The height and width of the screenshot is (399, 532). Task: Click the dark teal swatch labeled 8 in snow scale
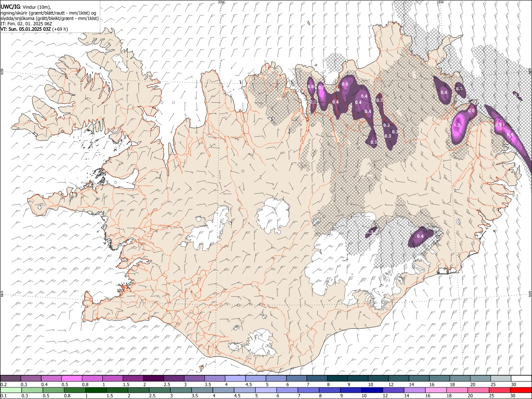point(338,378)
